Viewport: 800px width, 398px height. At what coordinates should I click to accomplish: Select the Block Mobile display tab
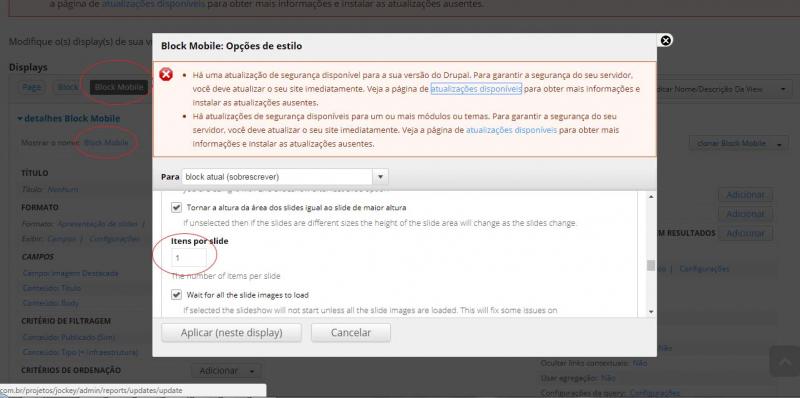pos(119,88)
